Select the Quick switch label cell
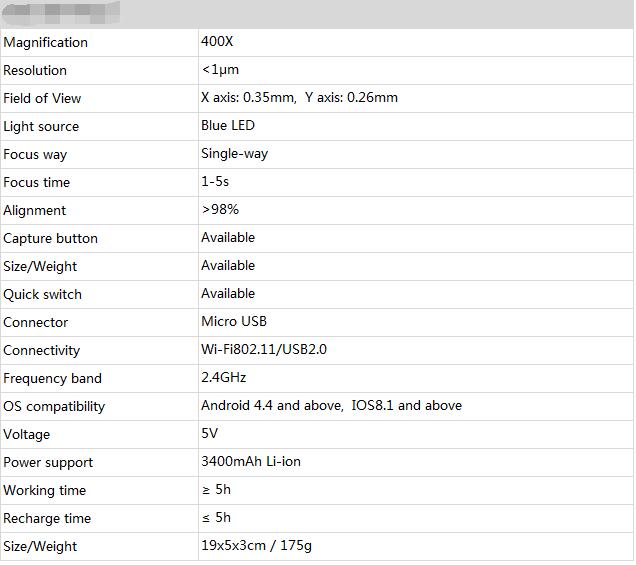 pyautogui.click(x=43, y=294)
